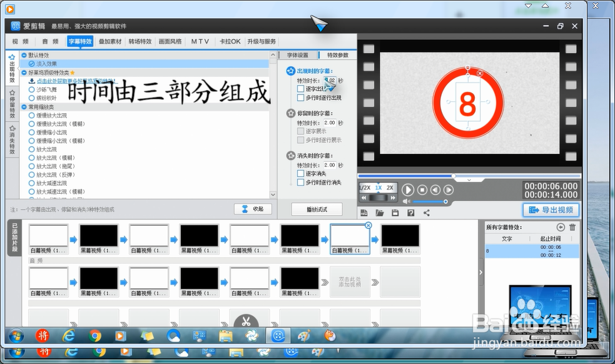Click the share icon below player
Screen dimensions: 615x364
click(426, 213)
